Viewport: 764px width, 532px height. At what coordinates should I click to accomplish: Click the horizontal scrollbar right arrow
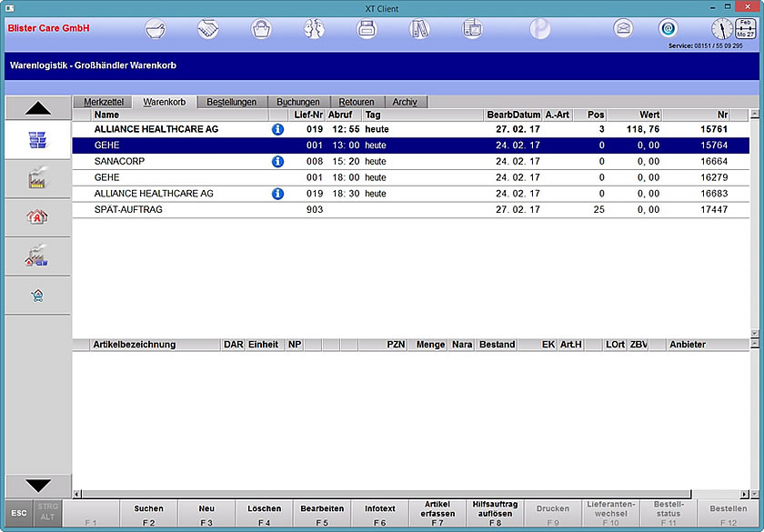pyautogui.click(x=744, y=494)
